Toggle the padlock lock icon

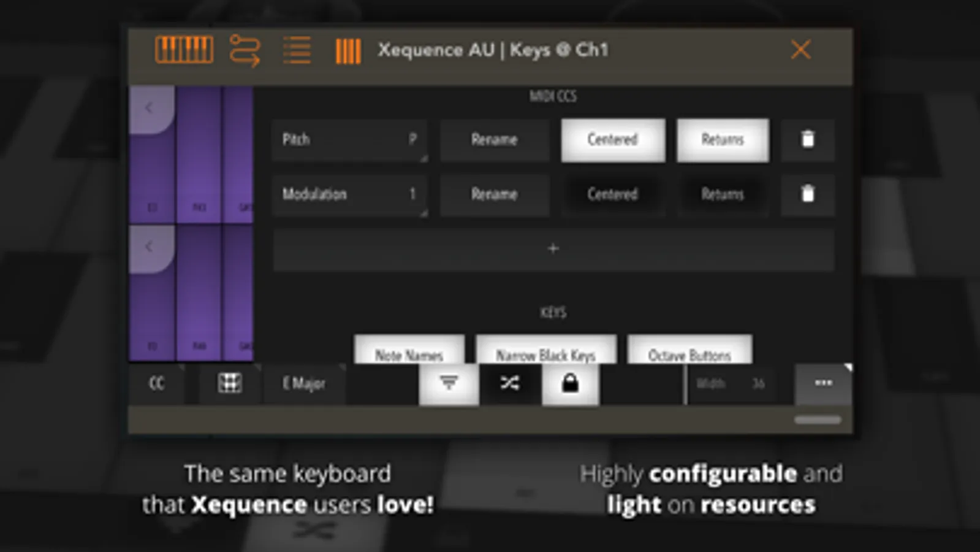pyautogui.click(x=570, y=384)
